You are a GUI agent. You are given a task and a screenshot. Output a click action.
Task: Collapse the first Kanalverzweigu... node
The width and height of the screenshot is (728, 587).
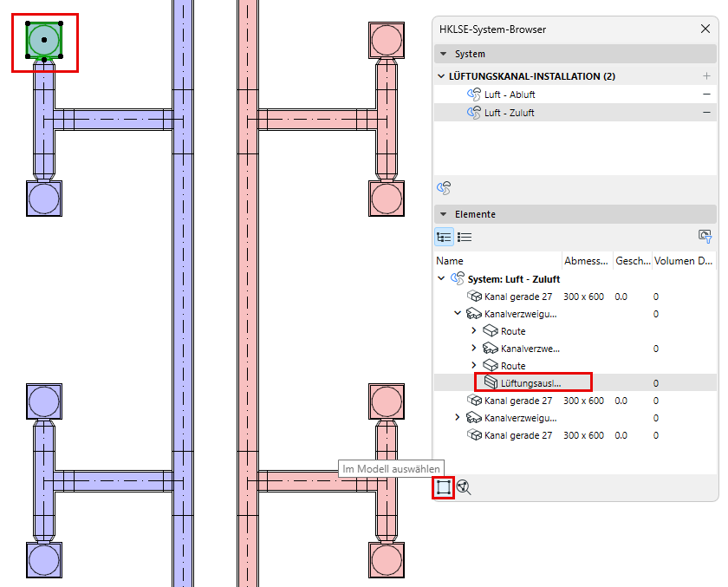(458, 314)
